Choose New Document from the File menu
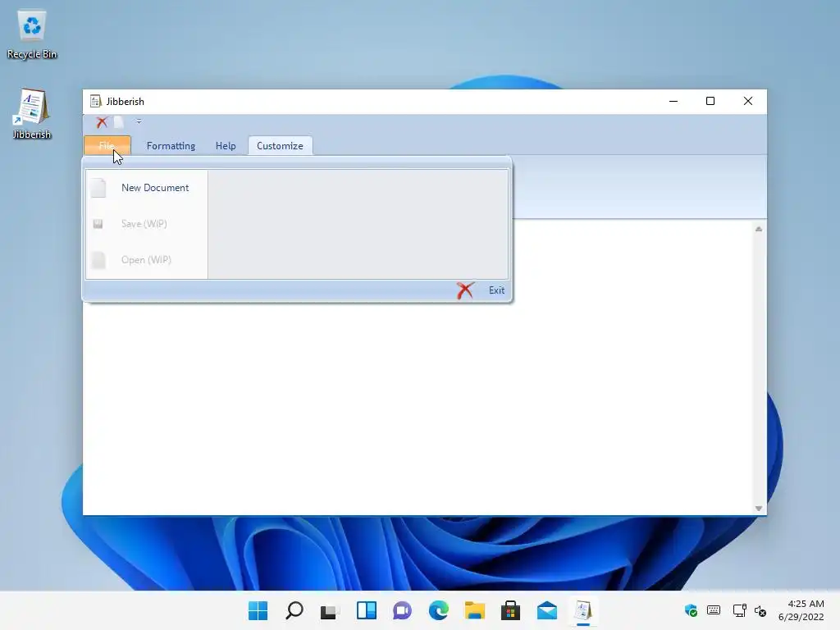 coord(147,188)
